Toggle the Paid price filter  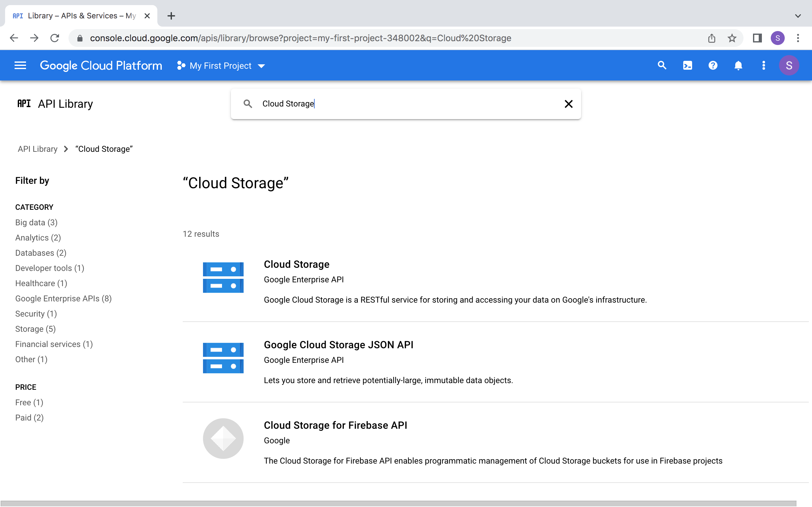pyautogui.click(x=29, y=417)
